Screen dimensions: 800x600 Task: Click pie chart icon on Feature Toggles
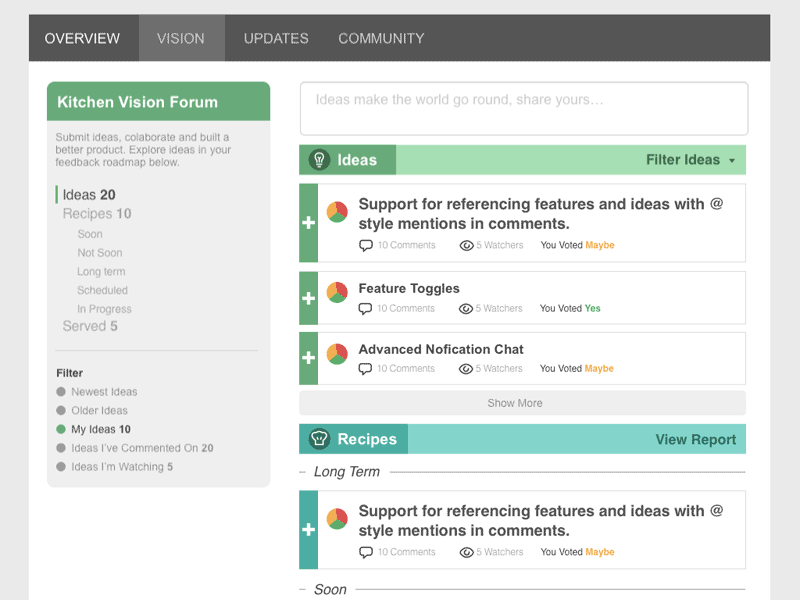click(337, 292)
